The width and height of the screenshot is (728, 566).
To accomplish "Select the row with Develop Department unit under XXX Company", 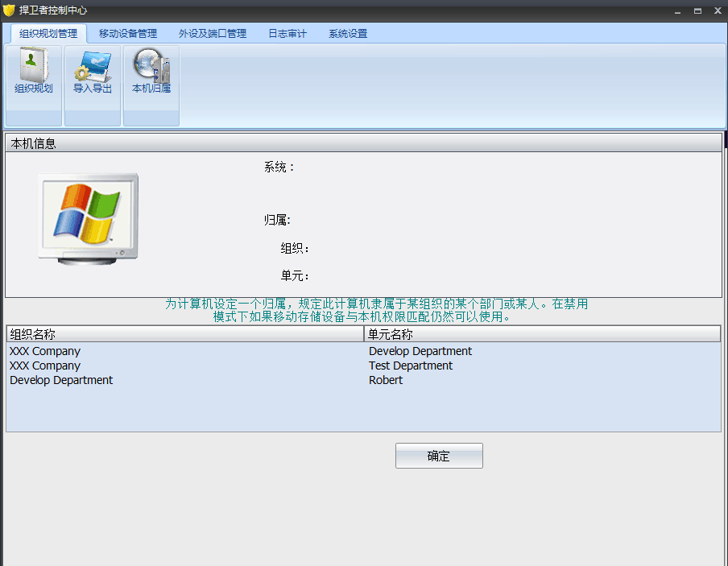I will [x=363, y=351].
